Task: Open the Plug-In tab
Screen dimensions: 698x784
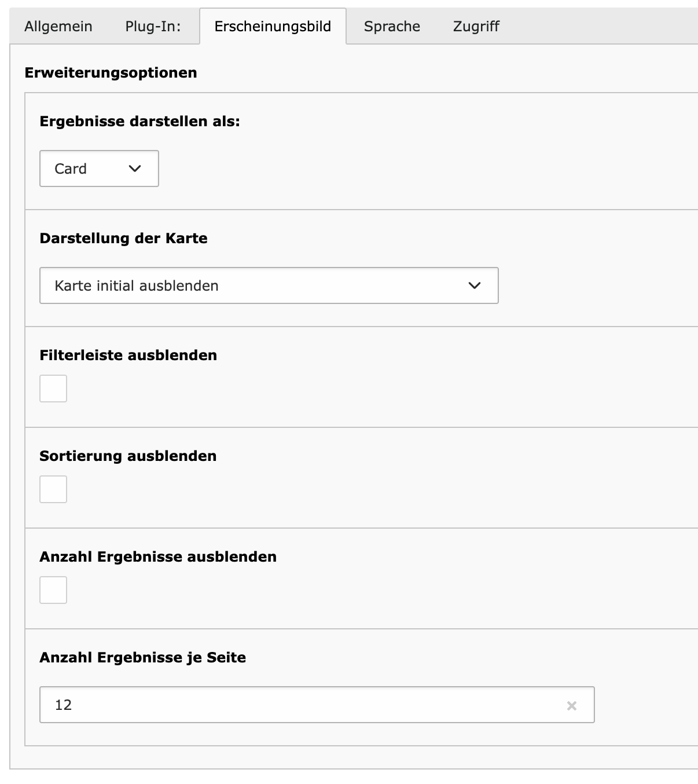Action: tap(153, 26)
